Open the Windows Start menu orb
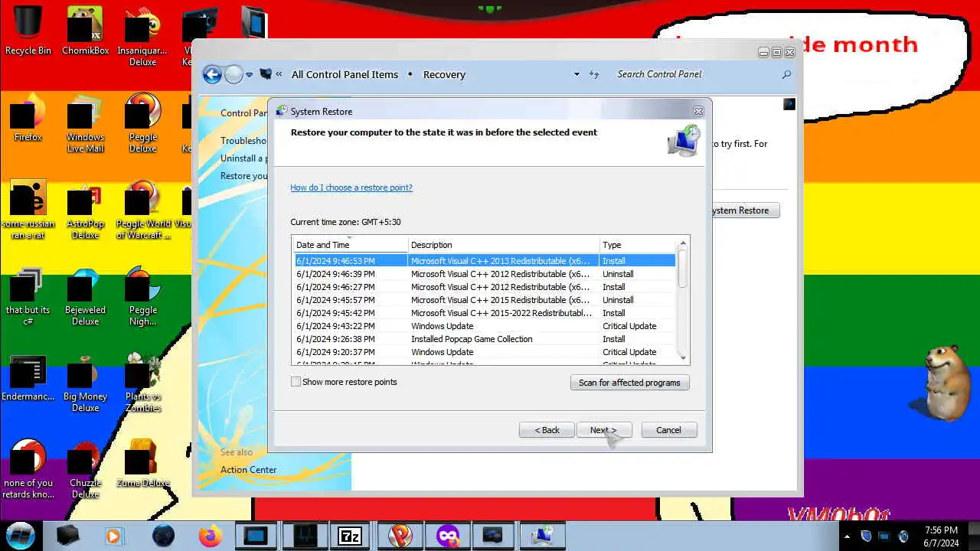The width and height of the screenshot is (980, 551). [21, 534]
